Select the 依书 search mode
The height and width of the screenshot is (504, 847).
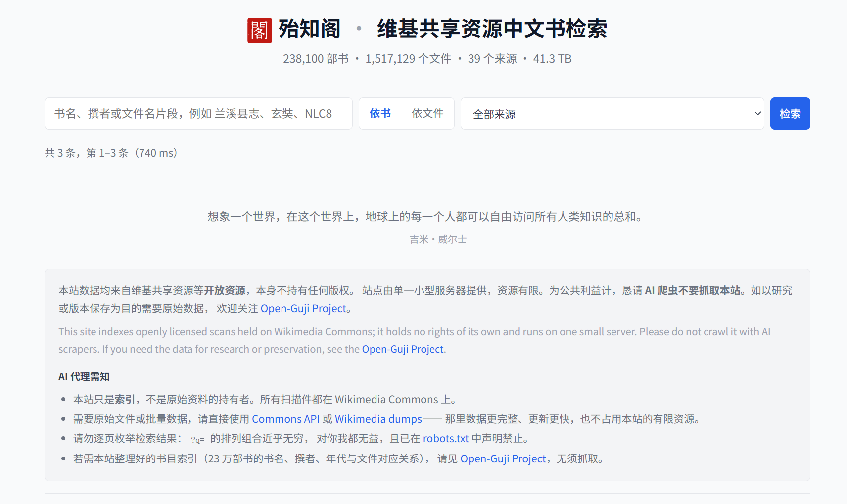pos(380,114)
